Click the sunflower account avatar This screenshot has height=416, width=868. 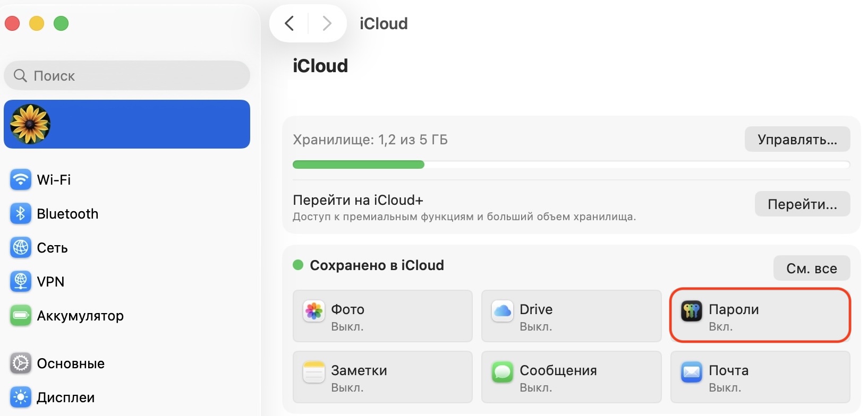point(30,124)
